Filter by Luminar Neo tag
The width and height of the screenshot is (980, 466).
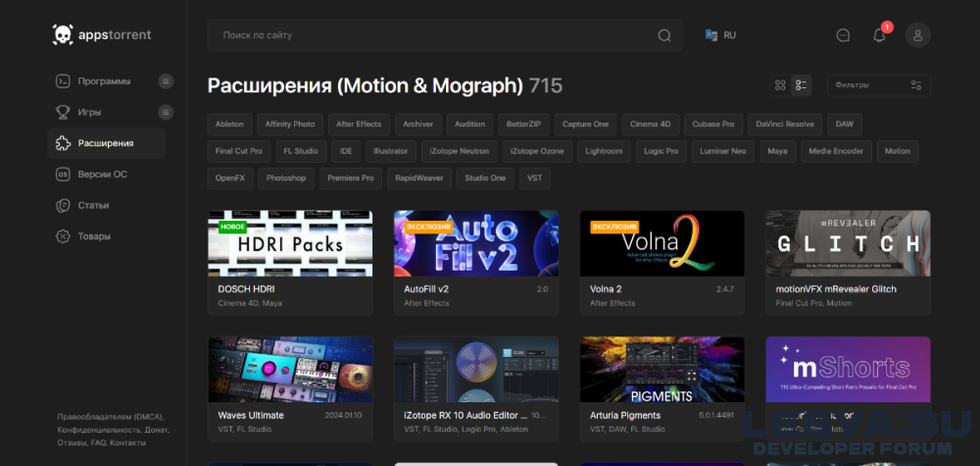tap(723, 151)
